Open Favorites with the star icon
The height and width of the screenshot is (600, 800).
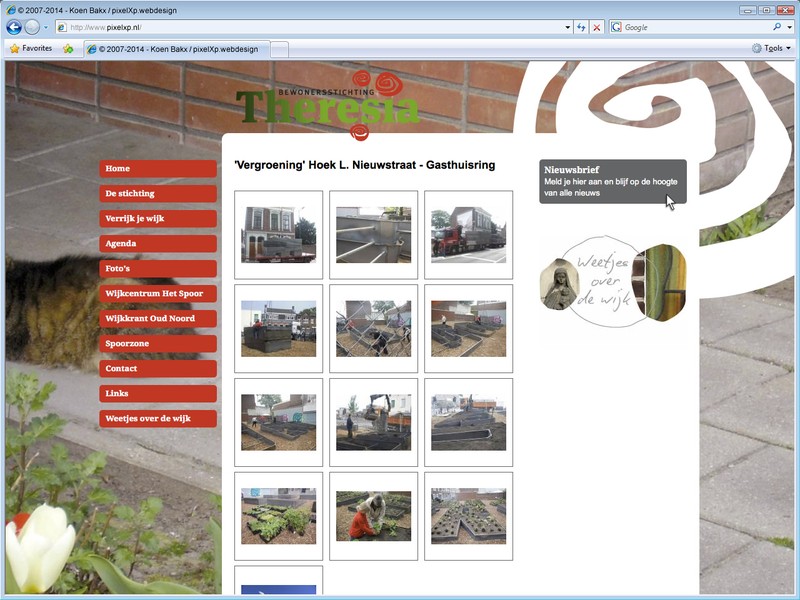click(30, 48)
